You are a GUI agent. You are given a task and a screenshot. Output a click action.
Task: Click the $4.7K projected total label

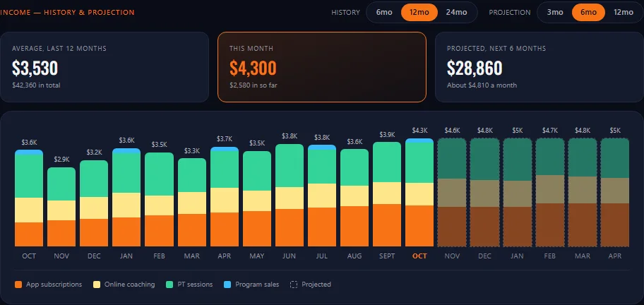pos(550,131)
